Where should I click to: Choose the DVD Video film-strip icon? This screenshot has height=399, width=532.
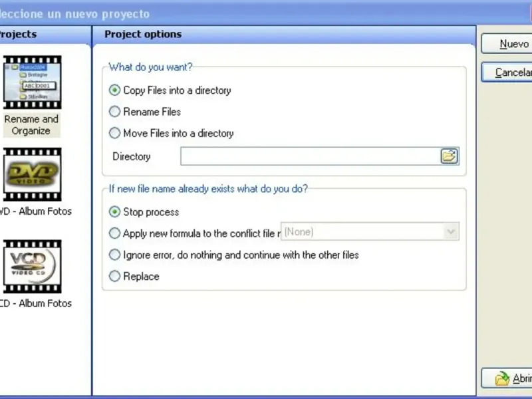32,174
